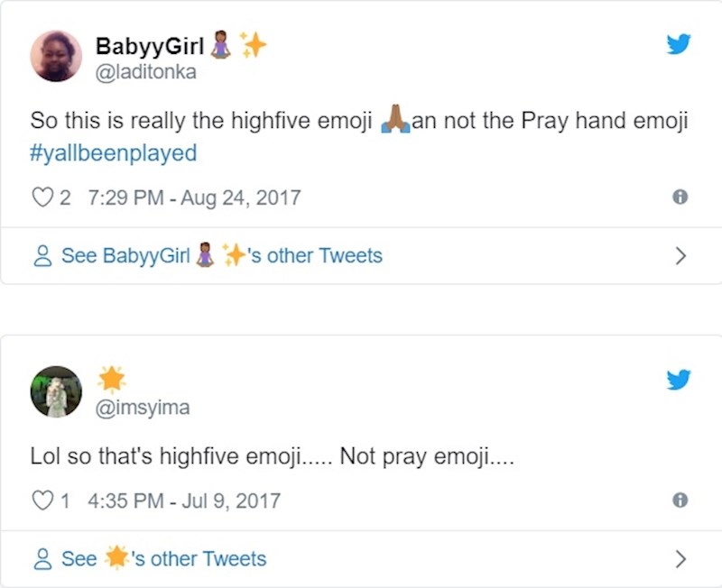The width and height of the screenshot is (722, 588).
Task: Open the 4:35 PM - Jul 9, 2017 timestamp
Action: click(x=186, y=500)
